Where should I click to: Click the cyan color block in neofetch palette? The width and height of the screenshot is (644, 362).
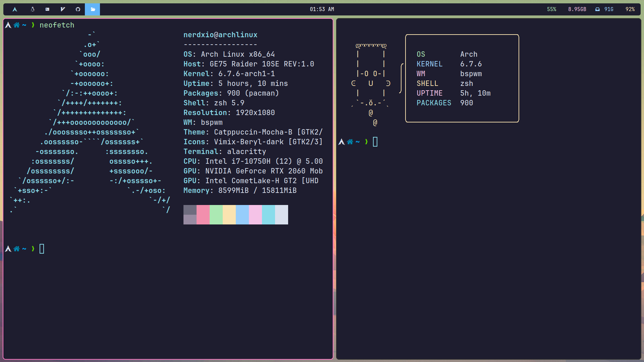[x=268, y=215]
